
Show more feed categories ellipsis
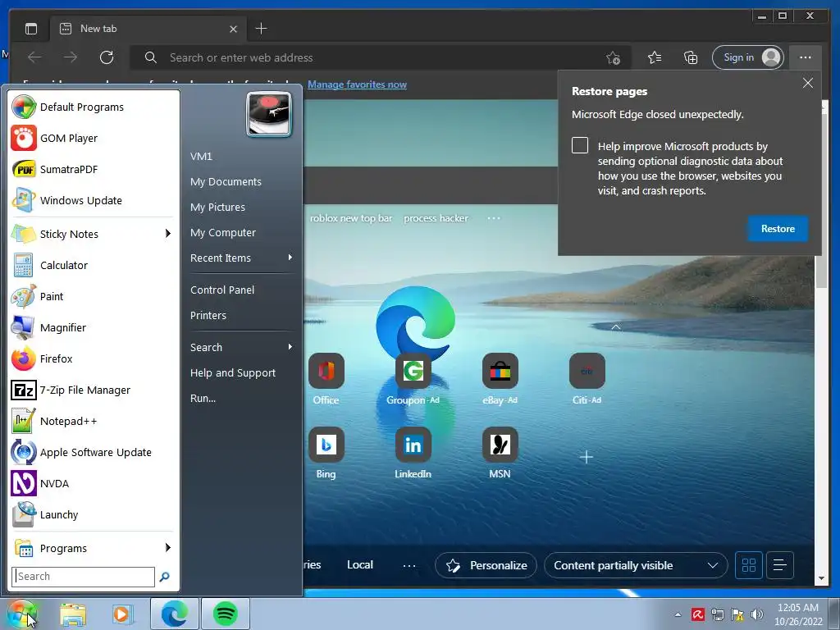click(409, 566)
